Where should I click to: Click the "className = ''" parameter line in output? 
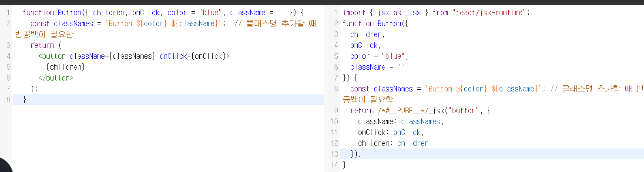click(378, 67)
